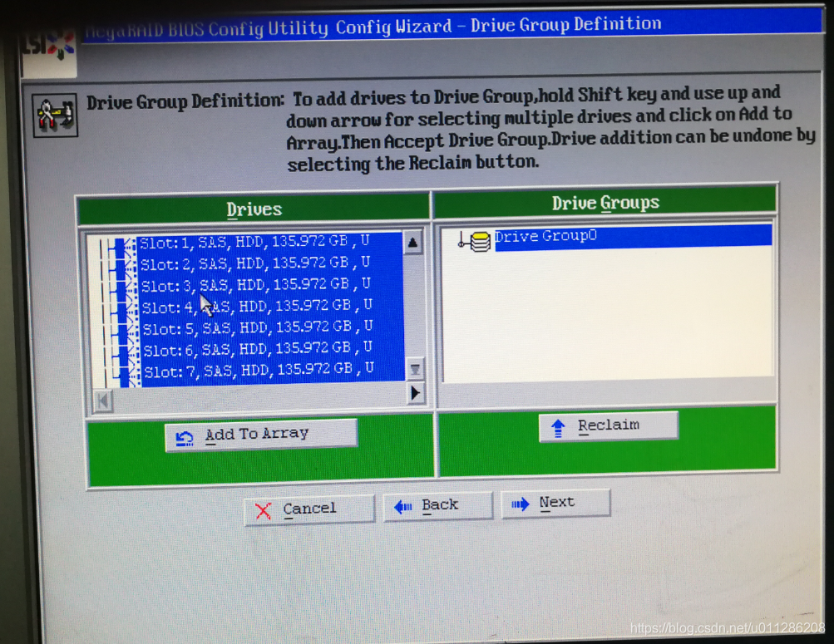The height and width of the screenshot is (644, 834).
Task: Click the blue right arrow icon on Next
Action: 521,504
